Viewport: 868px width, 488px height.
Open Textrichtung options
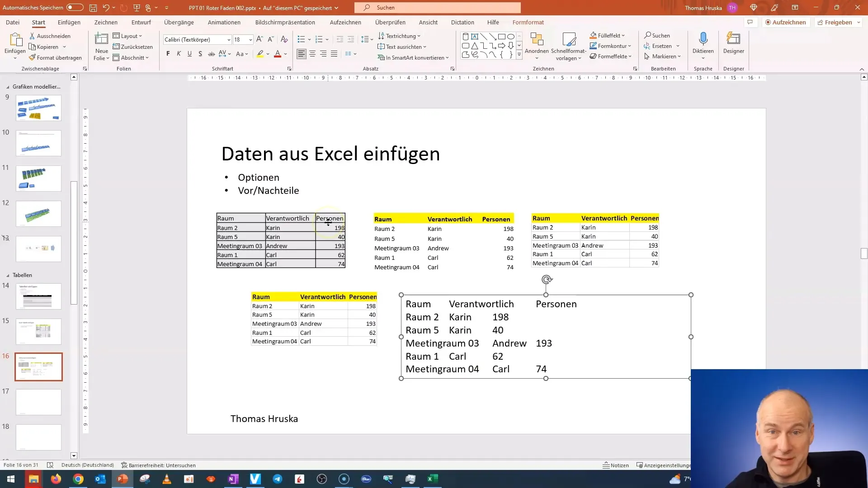click(399, 36)
